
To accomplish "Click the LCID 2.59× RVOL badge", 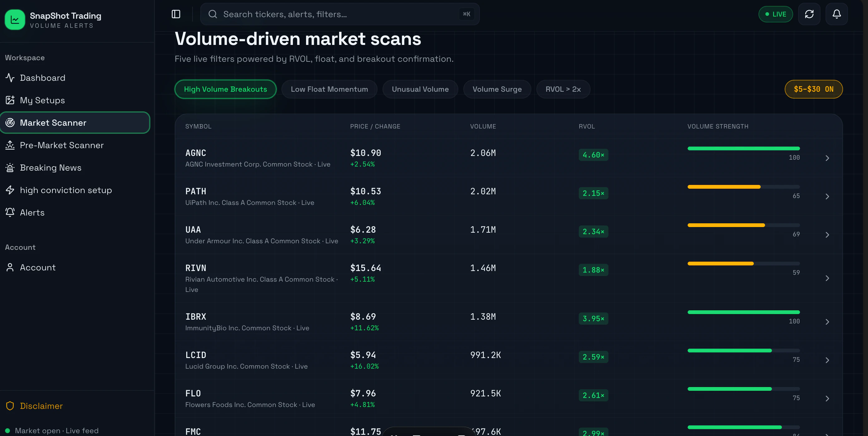I will coord(593,357).
